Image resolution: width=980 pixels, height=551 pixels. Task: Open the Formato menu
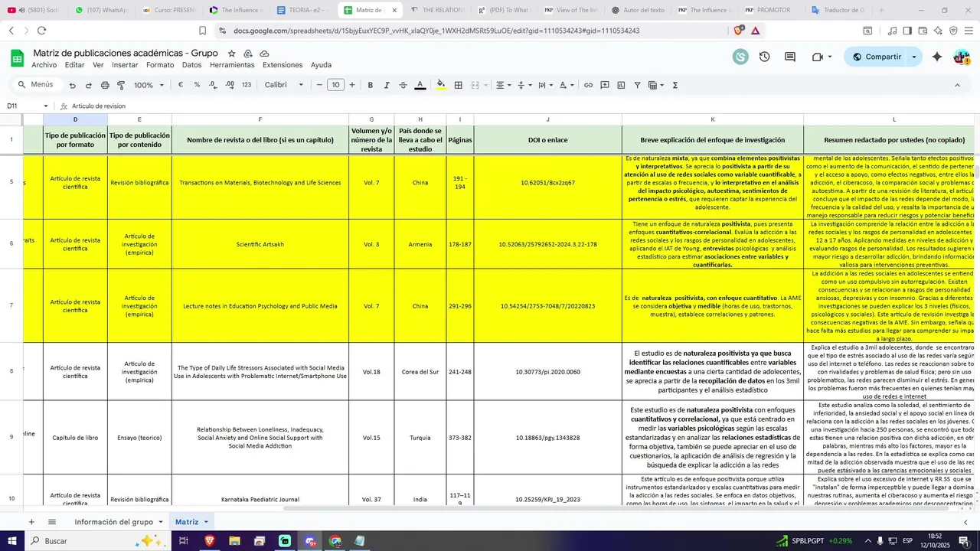[160, 65]
